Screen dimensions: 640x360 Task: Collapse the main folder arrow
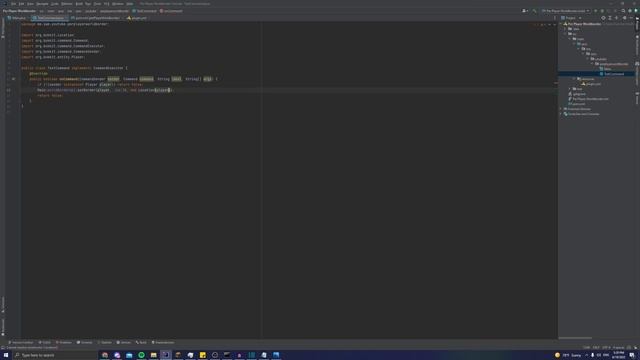(570, 39)
